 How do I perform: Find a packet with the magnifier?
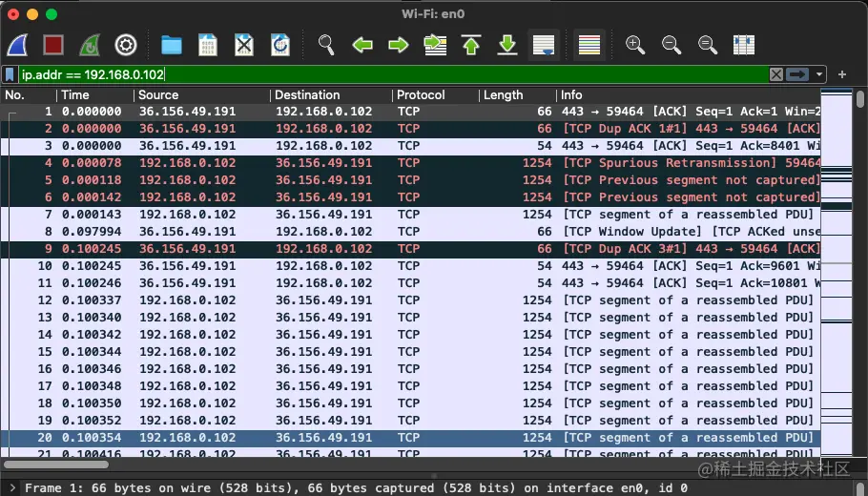tap(326, 45)
